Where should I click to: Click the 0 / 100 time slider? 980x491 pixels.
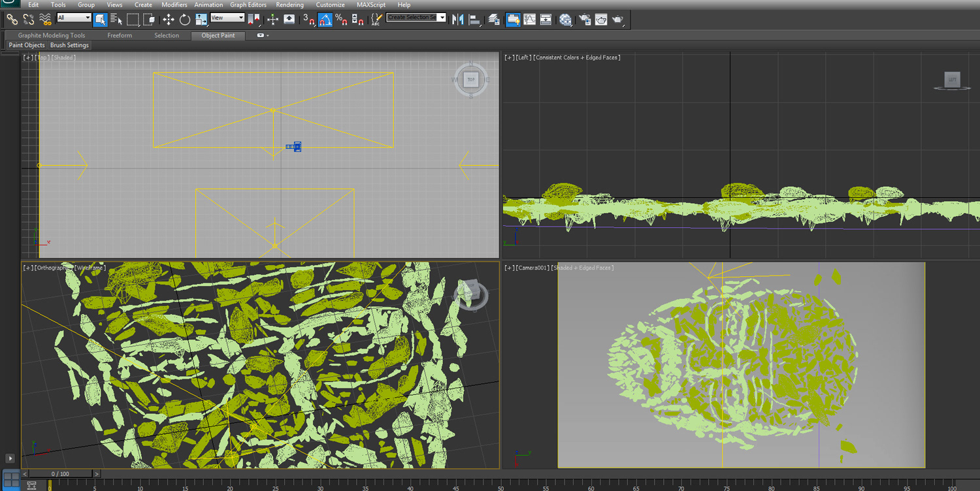pyautogui.click(x=60, y=474)
